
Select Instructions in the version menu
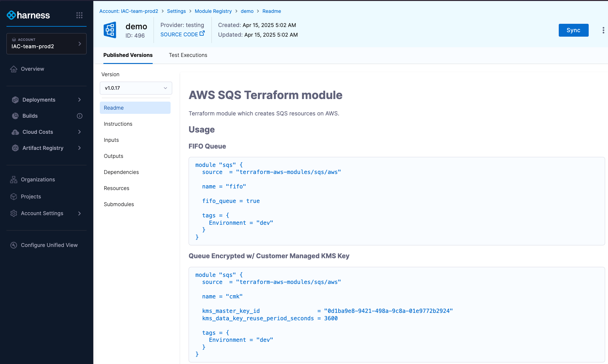[135, 124]
